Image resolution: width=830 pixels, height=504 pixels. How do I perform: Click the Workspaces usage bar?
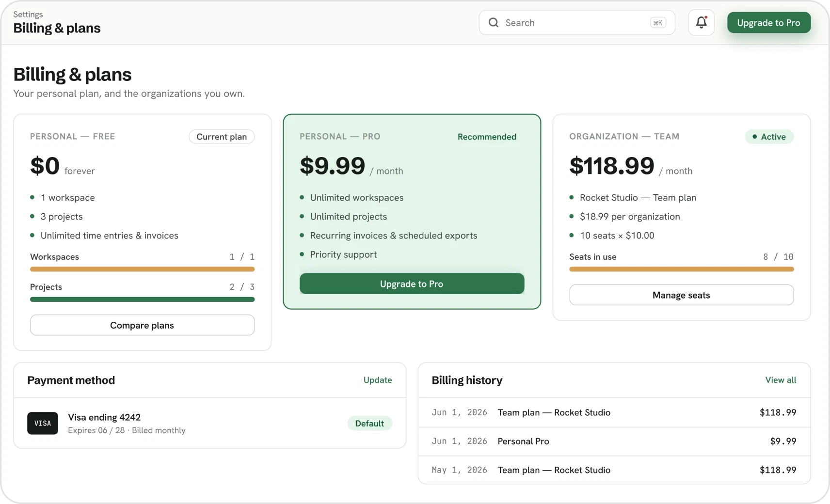(142, 269)
